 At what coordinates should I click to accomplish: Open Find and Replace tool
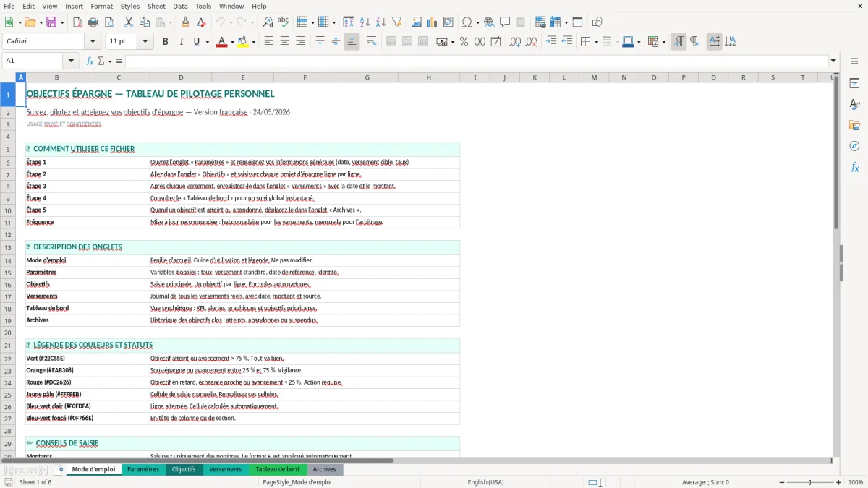[268, 22]
